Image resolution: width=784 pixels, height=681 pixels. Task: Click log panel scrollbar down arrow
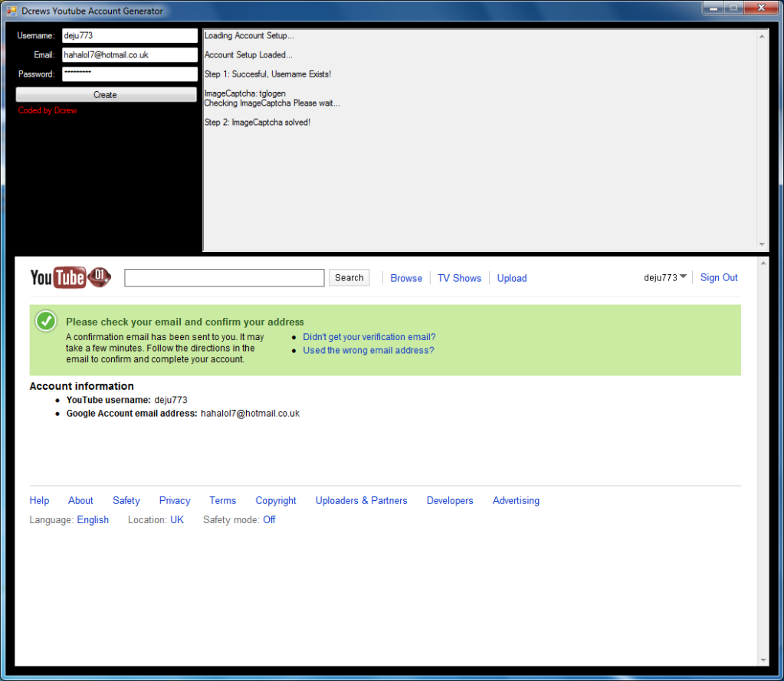click(762, 244)
